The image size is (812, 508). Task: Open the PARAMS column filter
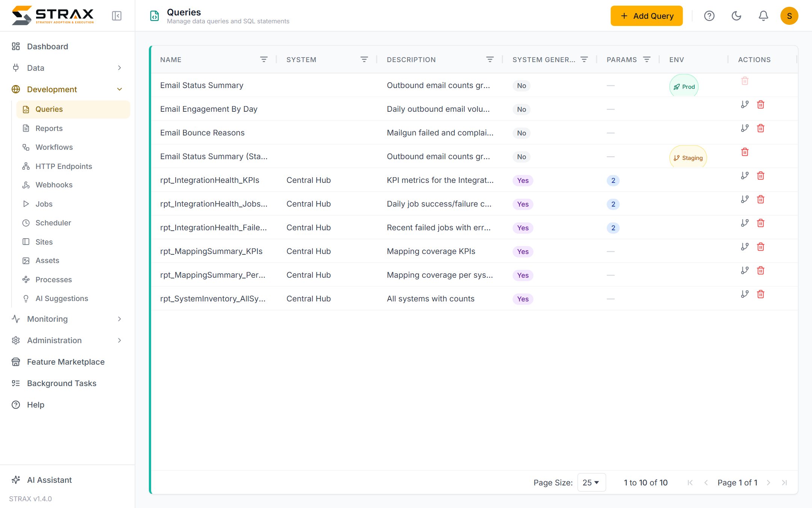(647, 59)
